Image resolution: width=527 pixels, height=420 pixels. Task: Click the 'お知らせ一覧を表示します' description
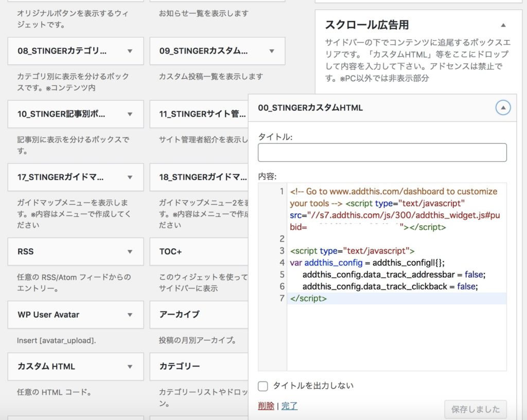click(204, 13)
